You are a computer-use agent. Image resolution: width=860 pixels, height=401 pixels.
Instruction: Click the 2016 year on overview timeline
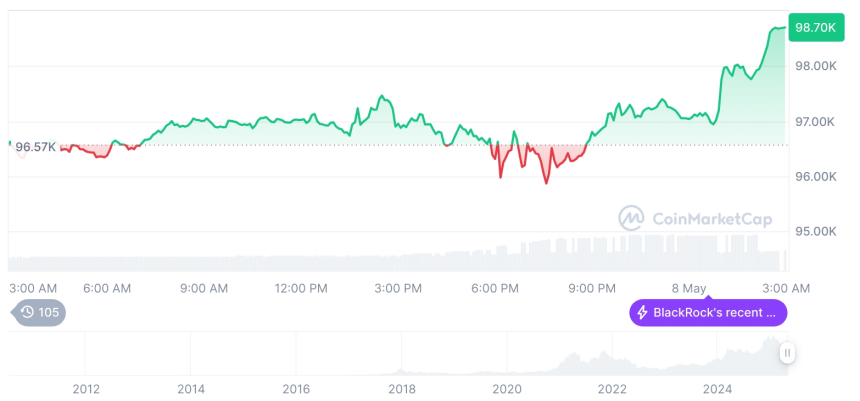(296, 389)
